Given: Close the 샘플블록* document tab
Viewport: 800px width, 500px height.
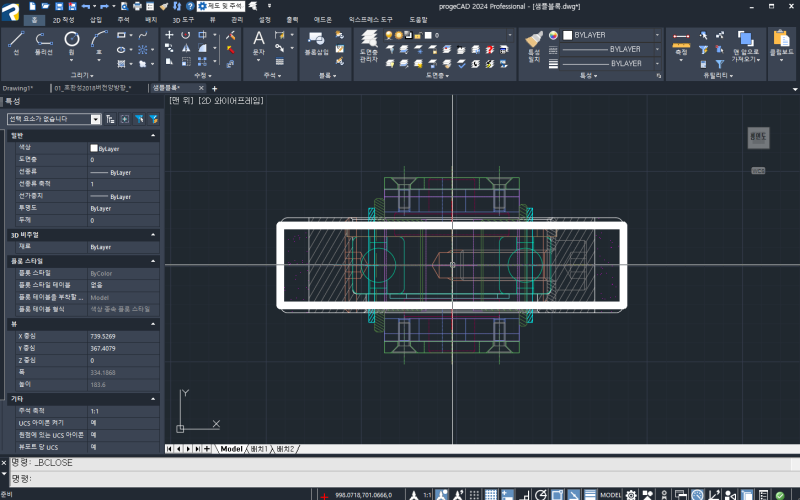Looking at the screenshot, I should pos(201,88).
